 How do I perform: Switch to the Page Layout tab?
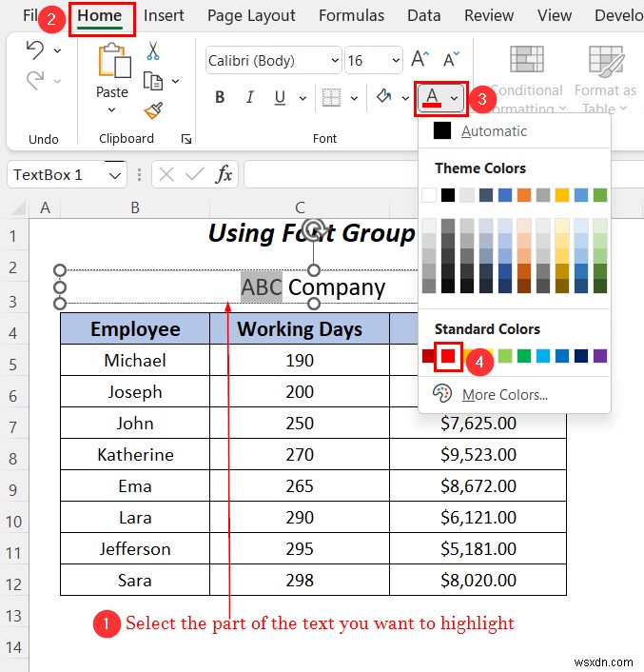point(251,16)
